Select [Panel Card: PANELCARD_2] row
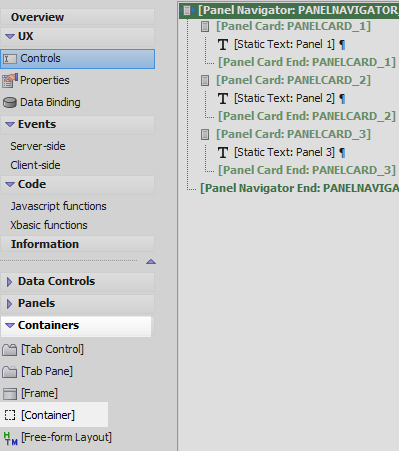The height and width of the screenshot is (451, 399). point(293,80)
